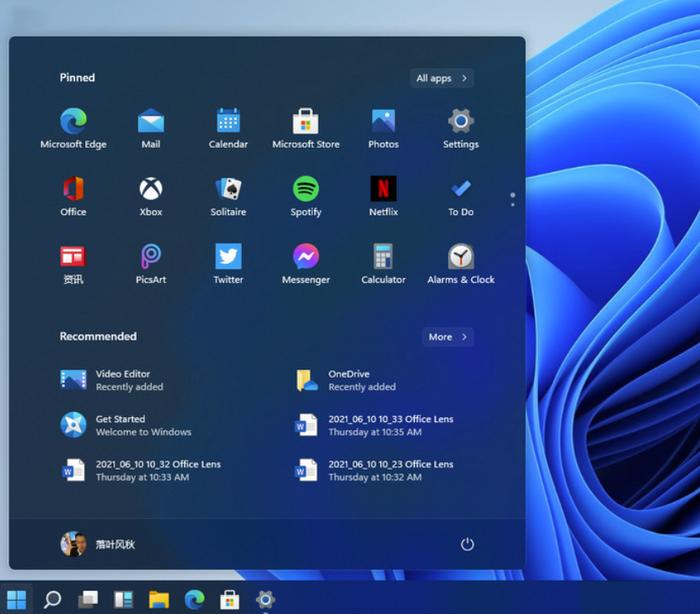
Task: Open Get Started Welcome to Windows
Action: (x=126, y=425)
